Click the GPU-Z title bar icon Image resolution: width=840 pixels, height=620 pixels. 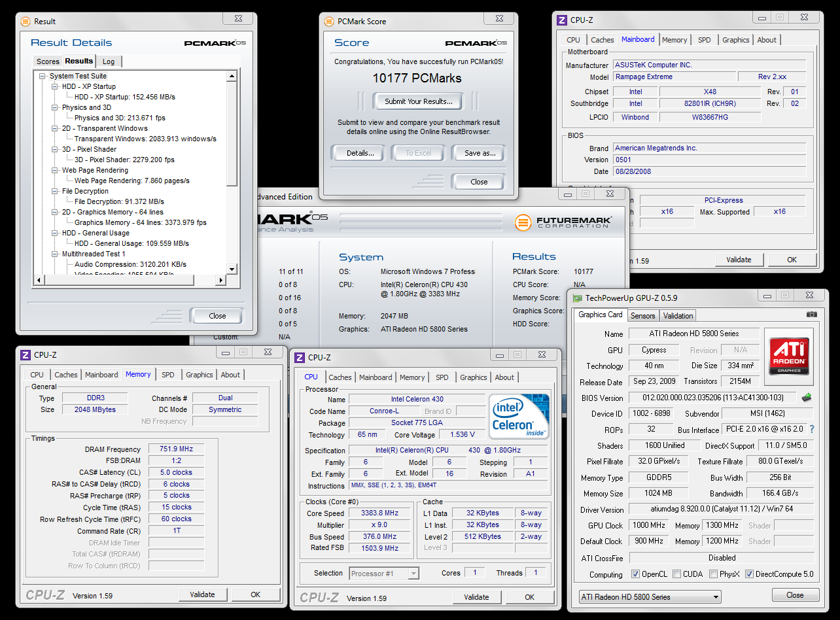pos(578,298)
